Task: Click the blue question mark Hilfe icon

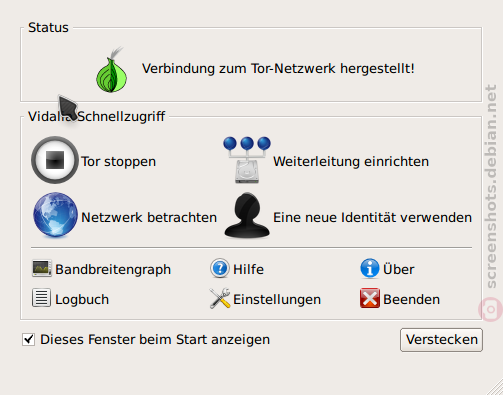Action: tap(220, 269)
